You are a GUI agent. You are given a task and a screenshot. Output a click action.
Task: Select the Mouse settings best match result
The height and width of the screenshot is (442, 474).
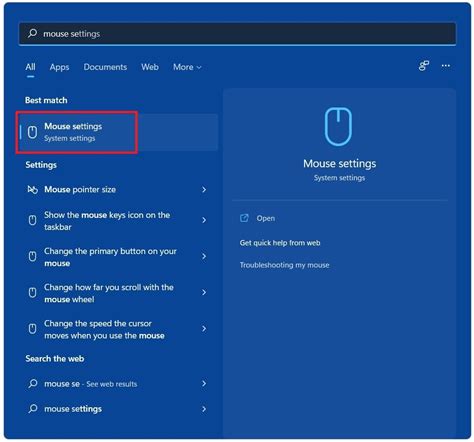click(118, 132)
